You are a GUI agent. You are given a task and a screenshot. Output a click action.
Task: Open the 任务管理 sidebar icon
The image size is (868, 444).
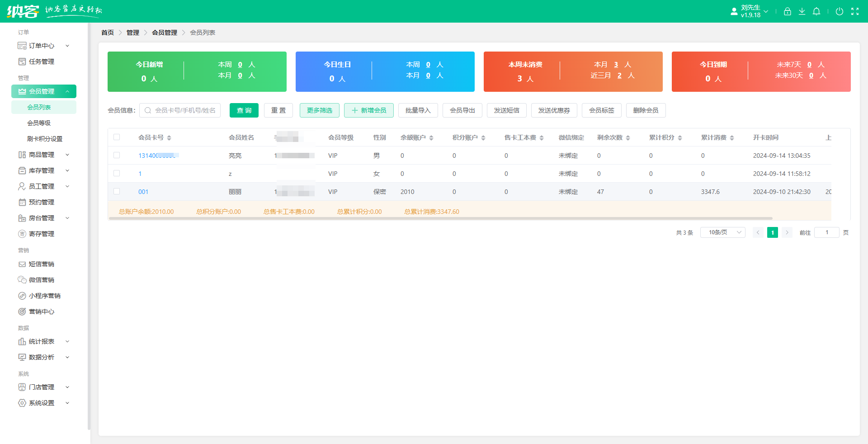(x=42, y=61)
